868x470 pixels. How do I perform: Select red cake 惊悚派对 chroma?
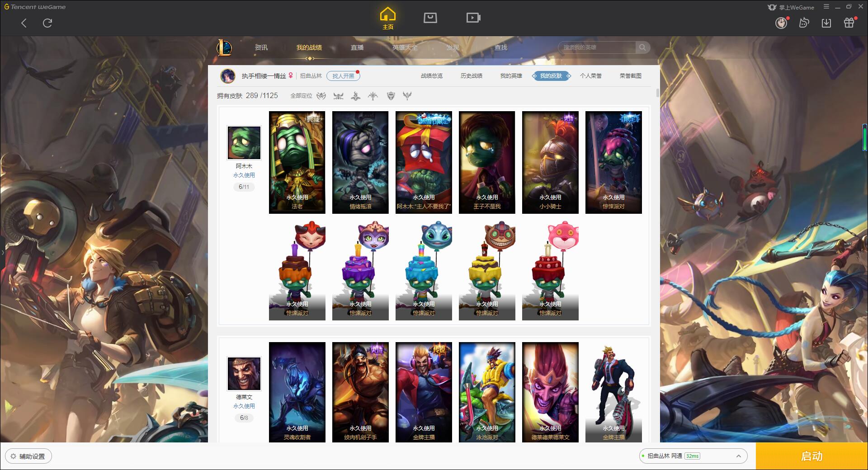click(550, 270)
